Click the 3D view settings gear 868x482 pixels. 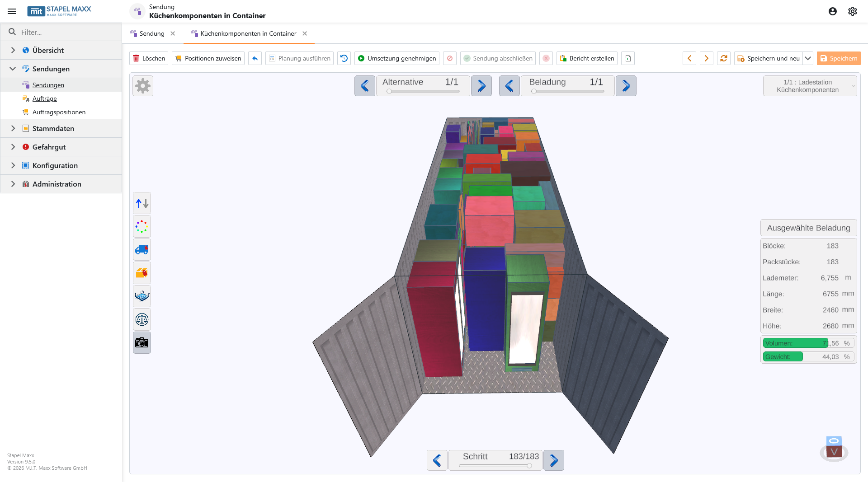tap(143, 86)
